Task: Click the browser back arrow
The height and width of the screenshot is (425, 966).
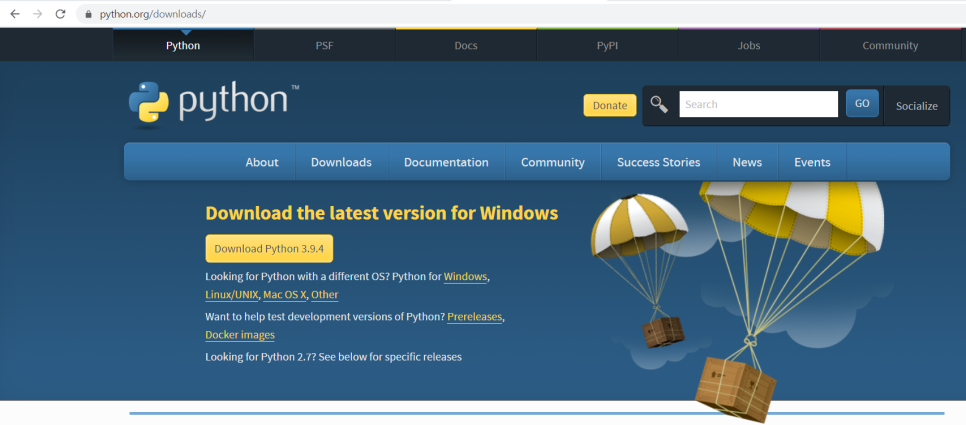Action: 15,14
